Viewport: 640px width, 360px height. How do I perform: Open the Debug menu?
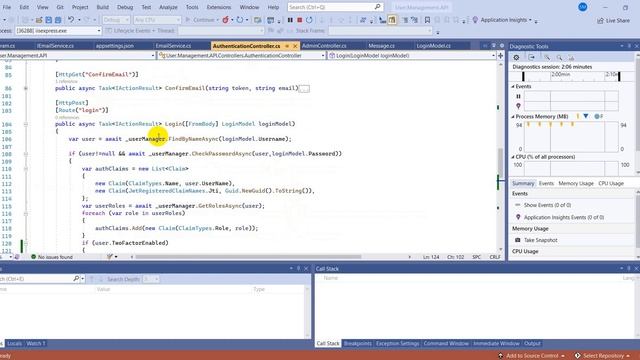pos(125,7)
